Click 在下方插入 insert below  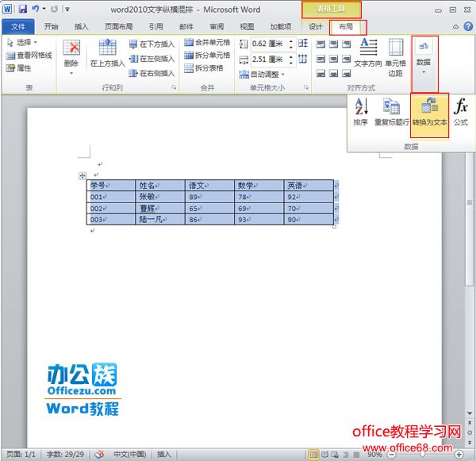[x=152, y=44]
